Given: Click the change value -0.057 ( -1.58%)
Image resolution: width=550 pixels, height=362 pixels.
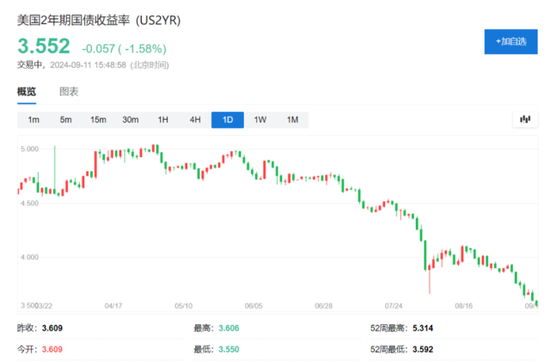Looking at the screenshot, I should click(124, 48).
